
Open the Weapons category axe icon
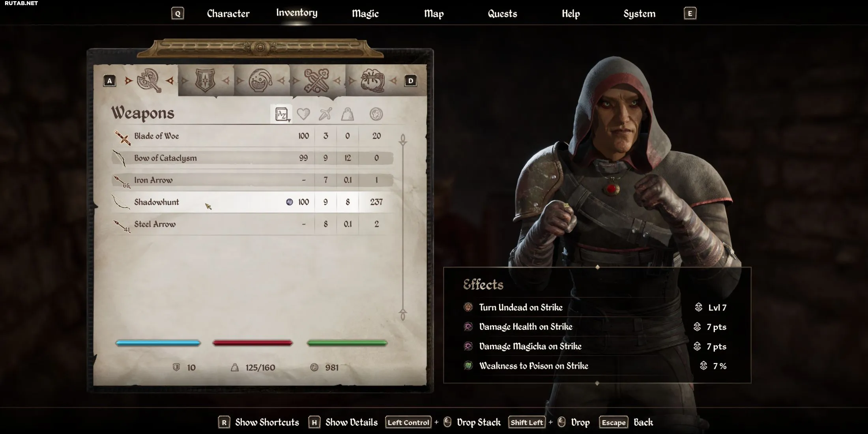[149, 80]
